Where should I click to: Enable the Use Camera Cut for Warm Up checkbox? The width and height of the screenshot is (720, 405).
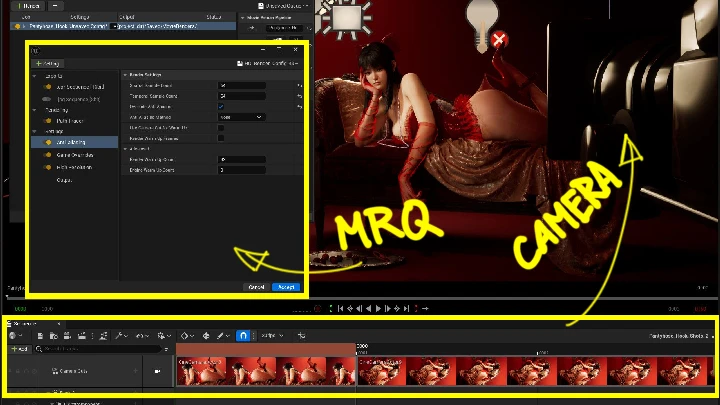pyautogui.click(x=221, y=128)
